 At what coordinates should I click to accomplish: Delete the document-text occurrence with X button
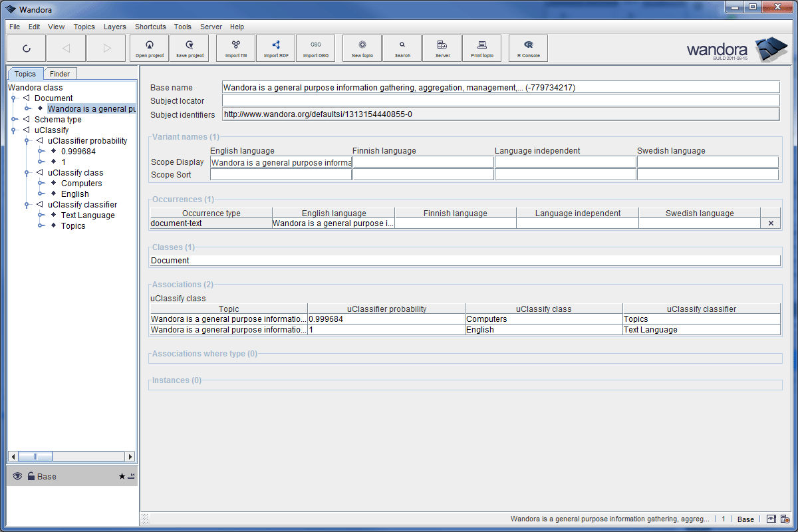[771, 223]
